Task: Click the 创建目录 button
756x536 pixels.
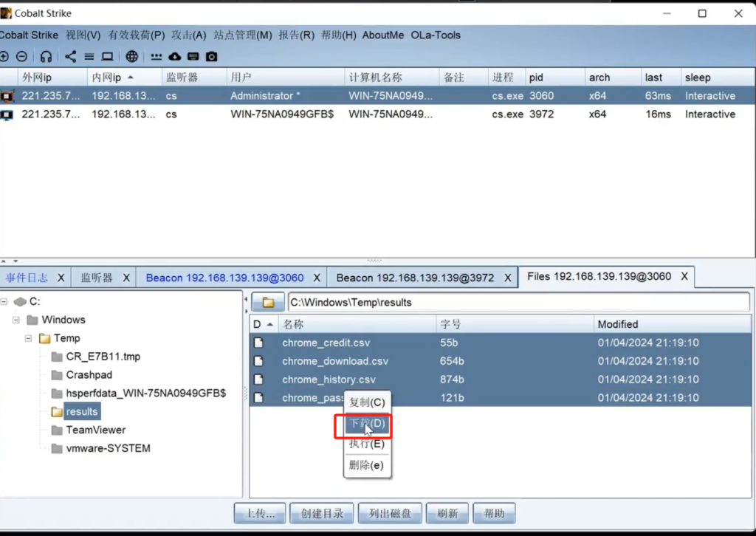Action: point(322,513)
